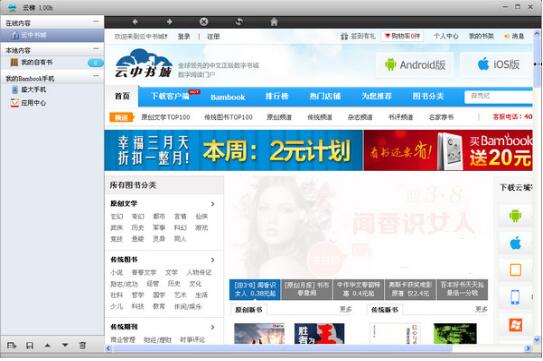Viewport: 543px width, 361px height.
Task: Collapse the 在线内容 sidebar section
Action: tap(96, 21)
